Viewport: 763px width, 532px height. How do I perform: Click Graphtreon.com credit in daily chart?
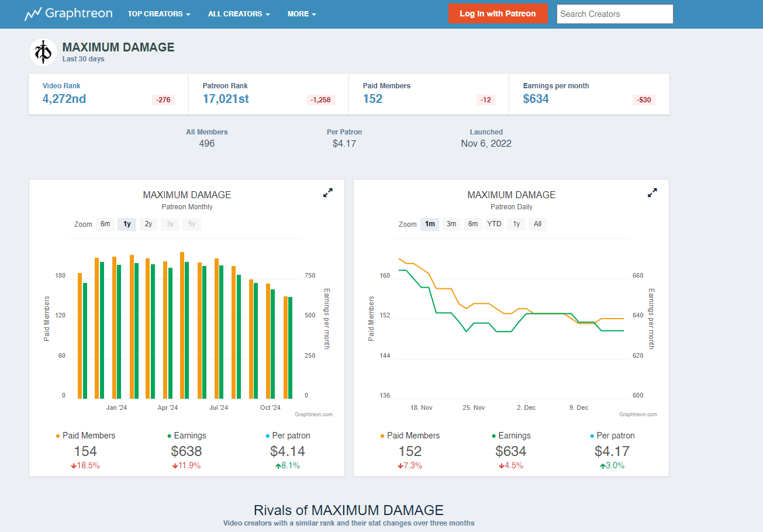click(x=638, y=414)
